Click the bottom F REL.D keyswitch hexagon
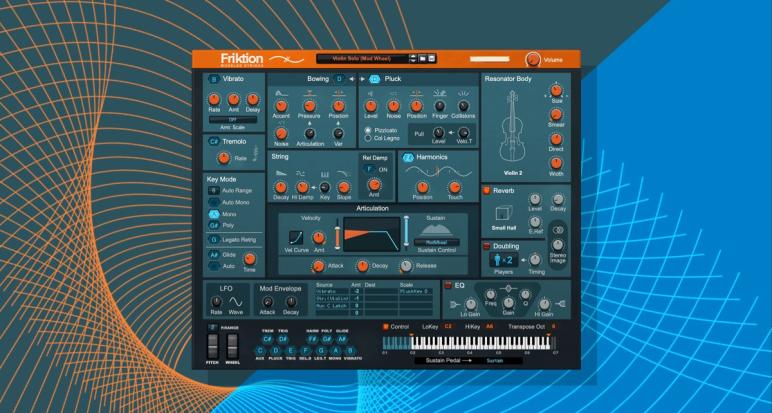This screenshot has height=413, width=772. point(306,350)
